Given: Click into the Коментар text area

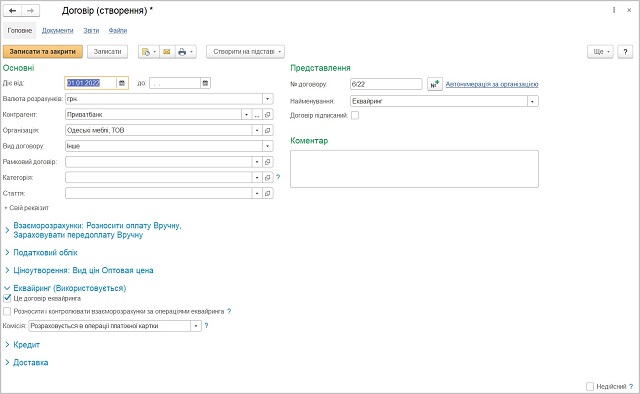Looking at the screenshot, I should pos(414,169).
